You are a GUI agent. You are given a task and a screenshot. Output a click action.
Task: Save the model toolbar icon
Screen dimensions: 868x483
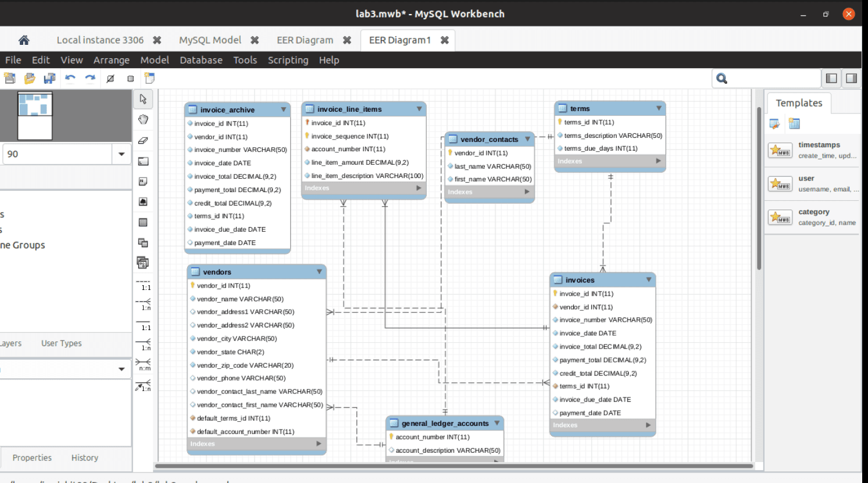[x=49, y=78]
